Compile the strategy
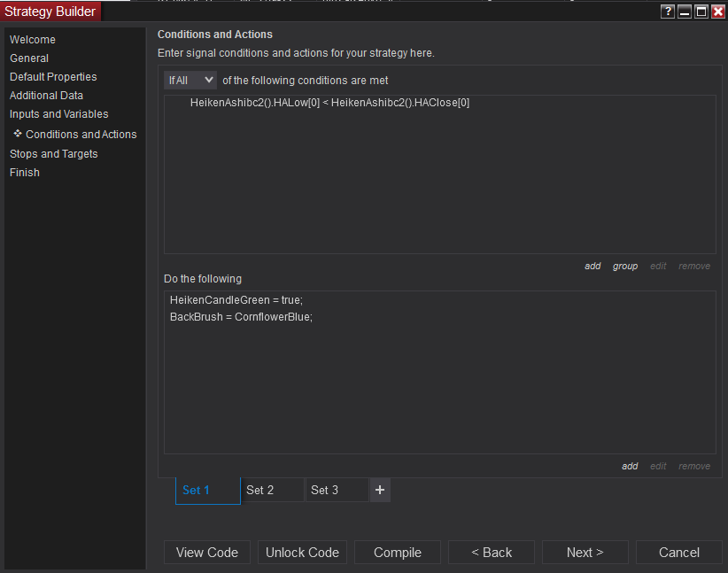 click(x=398, y=552)
